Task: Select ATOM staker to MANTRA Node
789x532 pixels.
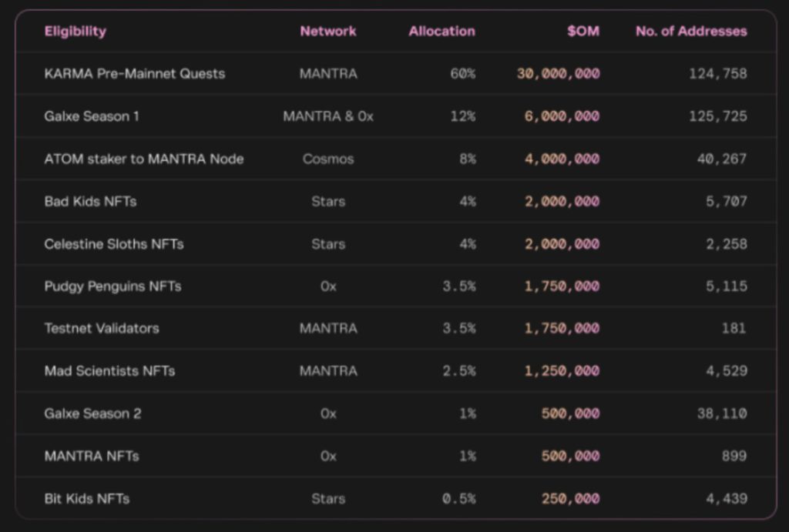Action: point(144,159)
